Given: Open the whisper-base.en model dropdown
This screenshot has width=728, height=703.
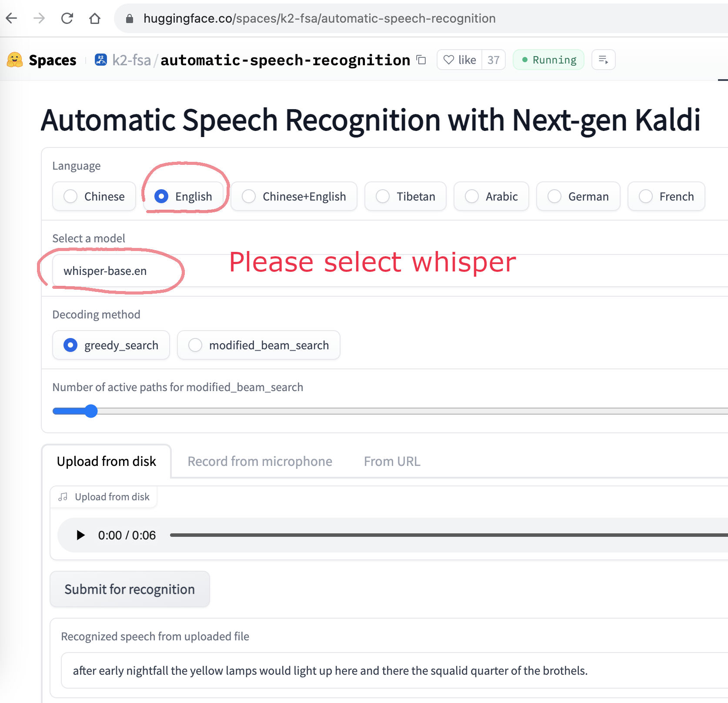Looking at the screenshot, I should click(390, 271).
